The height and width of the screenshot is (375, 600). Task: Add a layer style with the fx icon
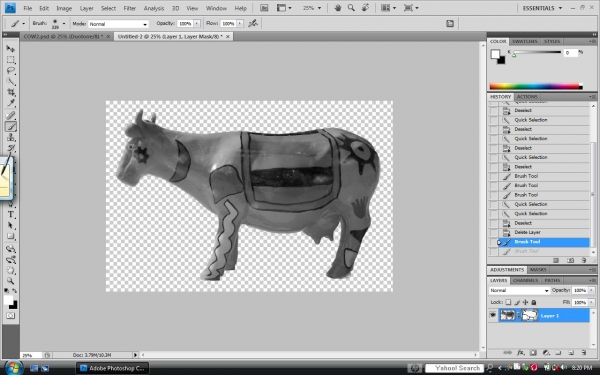[520, 352]
